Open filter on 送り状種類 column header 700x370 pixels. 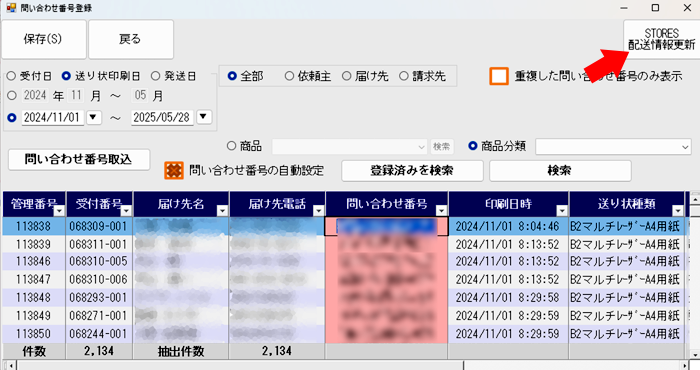click(678, 211)
